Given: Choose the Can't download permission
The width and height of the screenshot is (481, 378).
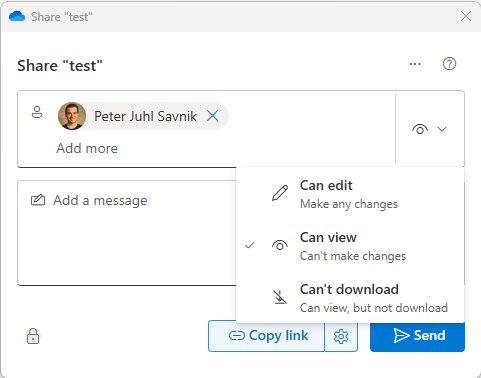Looking at the screenshot, I should click(x=350, y=298).
